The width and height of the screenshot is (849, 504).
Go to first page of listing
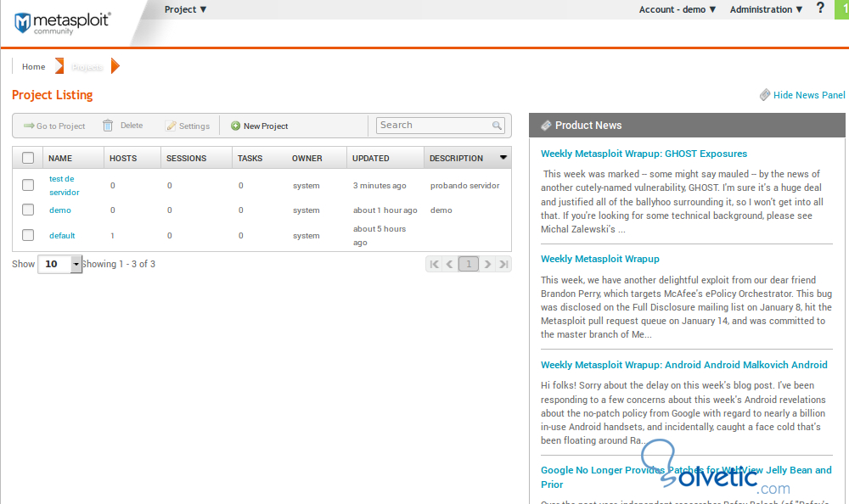pyautogui.click(x=434, y=264)
